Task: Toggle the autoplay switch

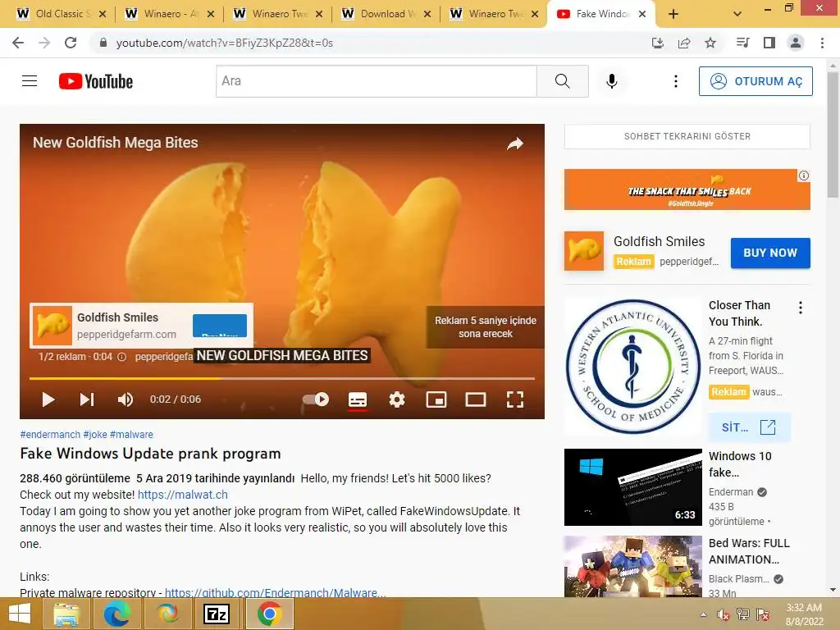Action: [x=316, y=399]
